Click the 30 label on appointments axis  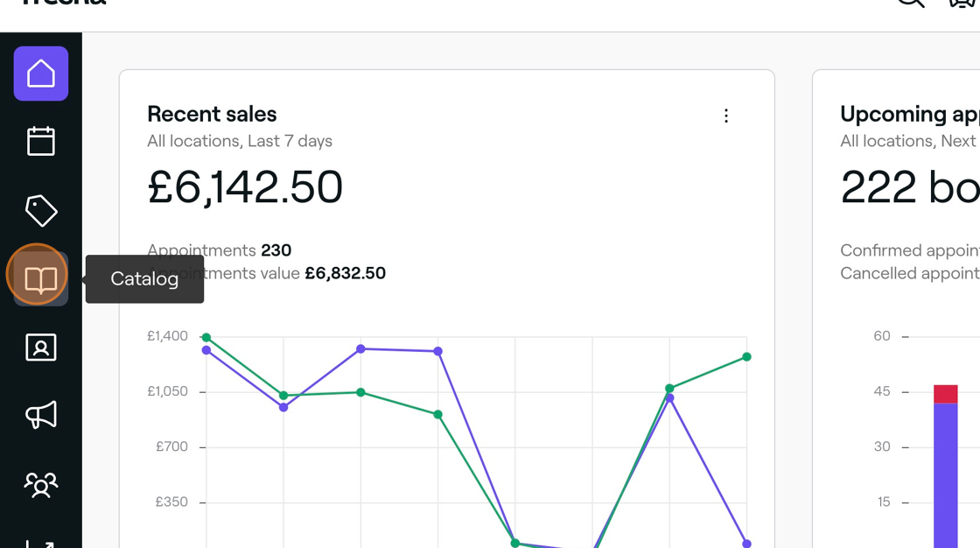tap(882, 446)
